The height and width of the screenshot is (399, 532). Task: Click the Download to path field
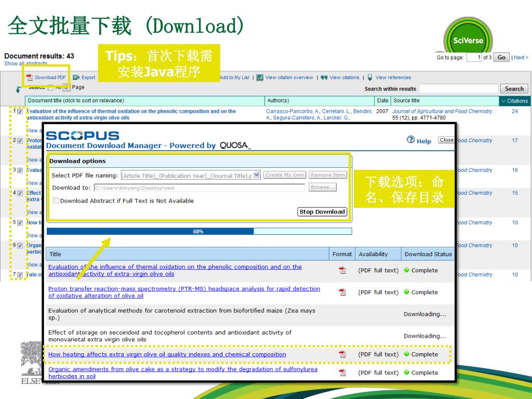pyautogui.click(x=199, y=188)
